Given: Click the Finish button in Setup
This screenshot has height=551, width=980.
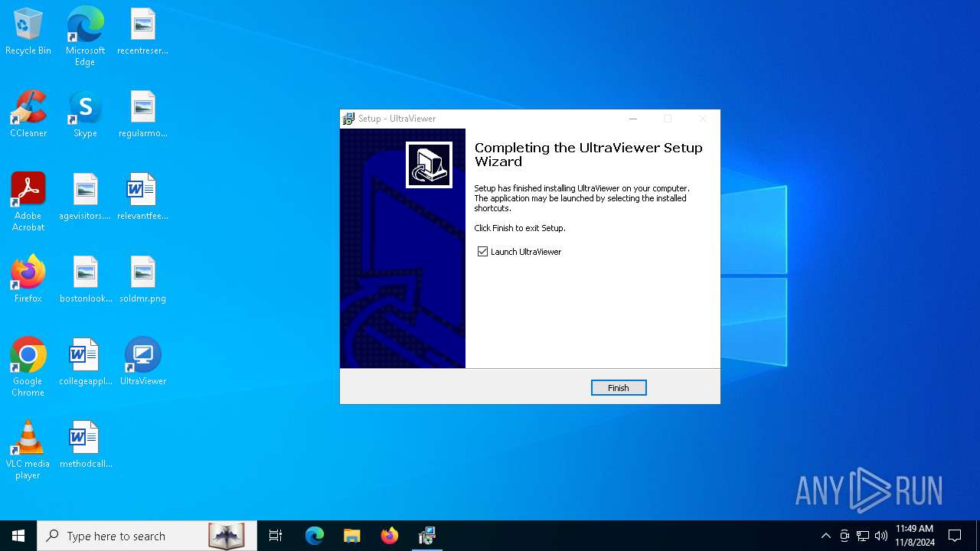Looking at the screenshot, I should point(619,388).
